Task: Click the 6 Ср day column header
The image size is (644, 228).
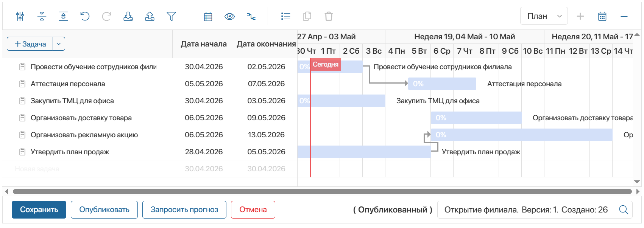Action: 442,51
